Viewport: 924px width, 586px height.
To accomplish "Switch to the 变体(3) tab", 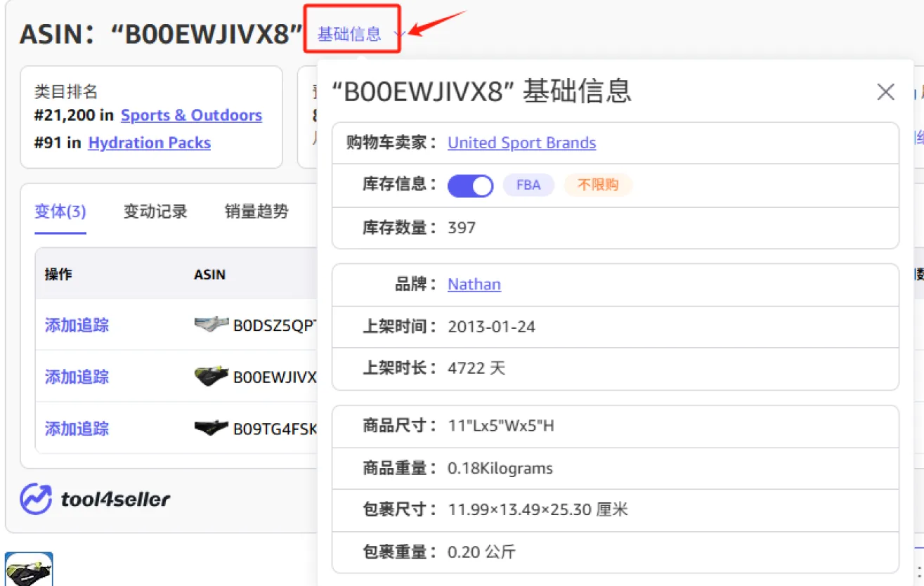I will click(x=60, y=211).
